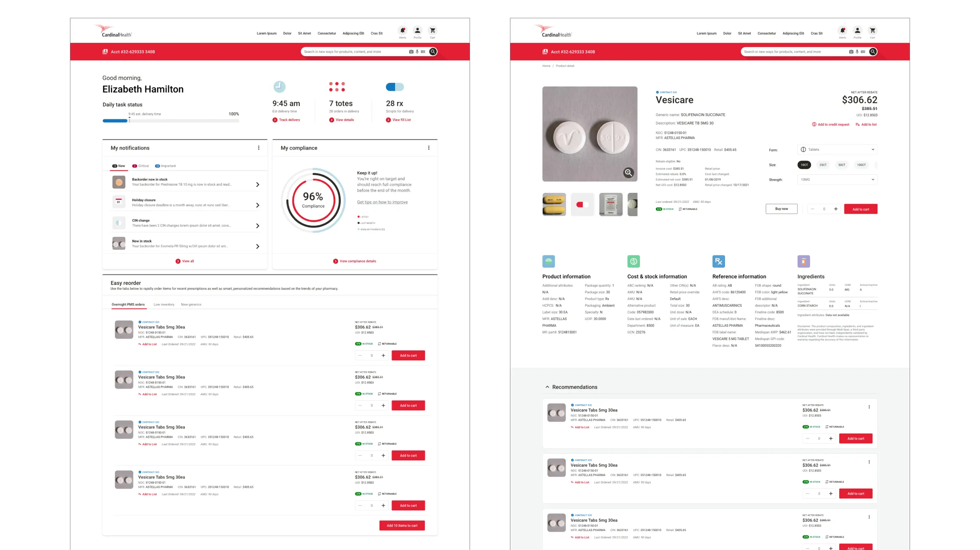Viewport: 980px width, 550px height.
Task: Open Profile icon on product detail page
Action: point(857,30)
